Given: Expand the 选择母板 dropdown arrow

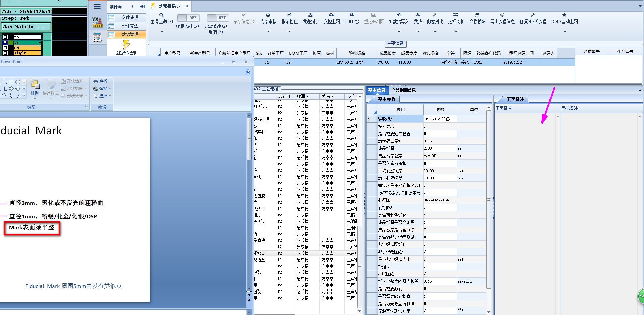Looking at the screenshot, I should click(x=456, y=32).
